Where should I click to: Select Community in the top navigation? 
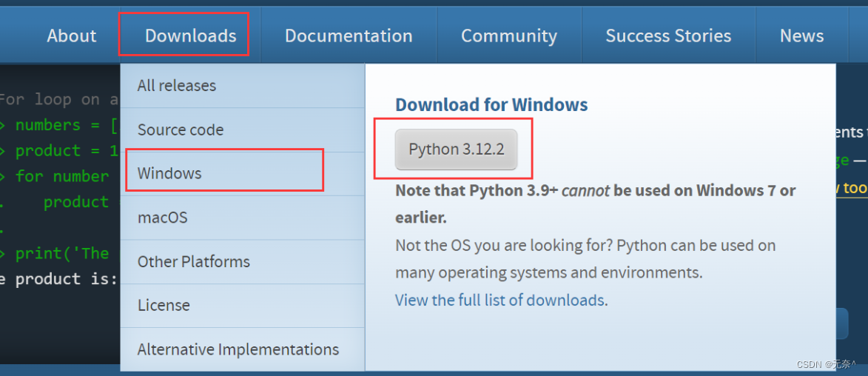click(508, 36)
